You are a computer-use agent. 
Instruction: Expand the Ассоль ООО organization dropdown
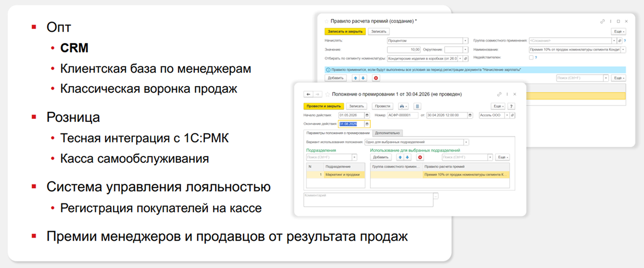[506, 115]
